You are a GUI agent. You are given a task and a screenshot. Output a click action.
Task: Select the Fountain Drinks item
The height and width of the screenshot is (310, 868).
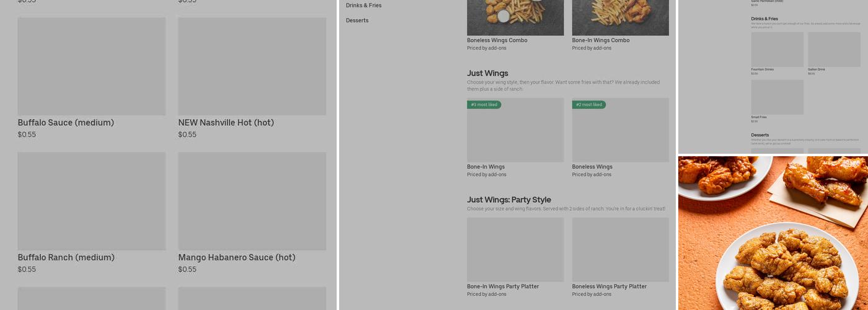777,50
